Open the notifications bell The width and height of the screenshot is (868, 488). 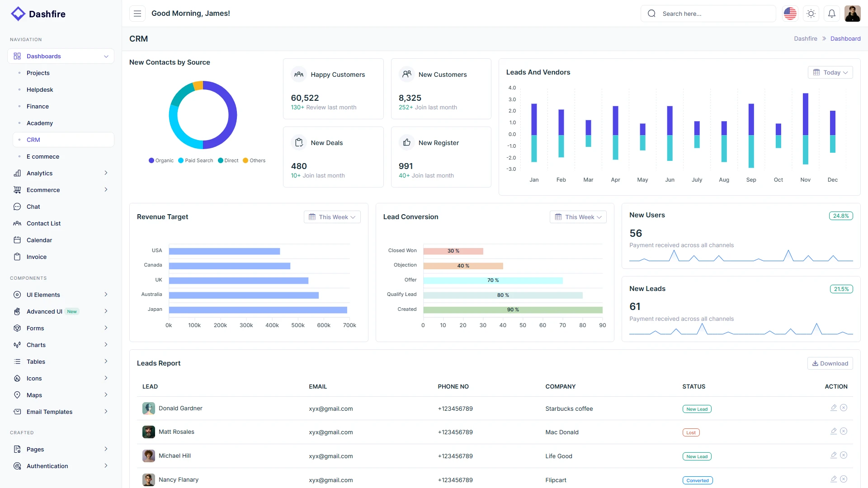(x=832, y=14)
